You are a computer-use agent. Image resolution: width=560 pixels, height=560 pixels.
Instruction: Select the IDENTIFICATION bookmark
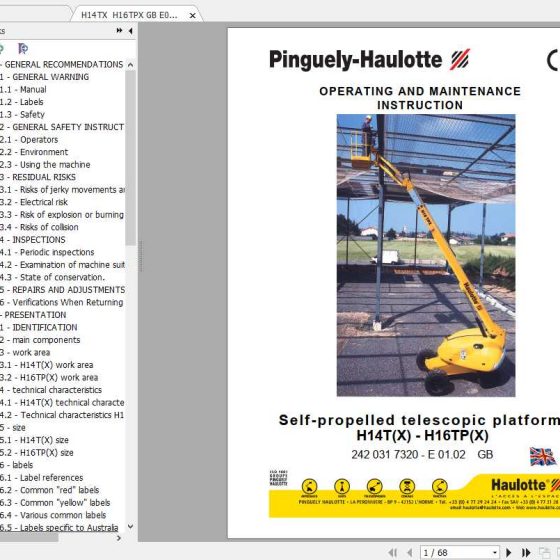(x=38, y=328)
